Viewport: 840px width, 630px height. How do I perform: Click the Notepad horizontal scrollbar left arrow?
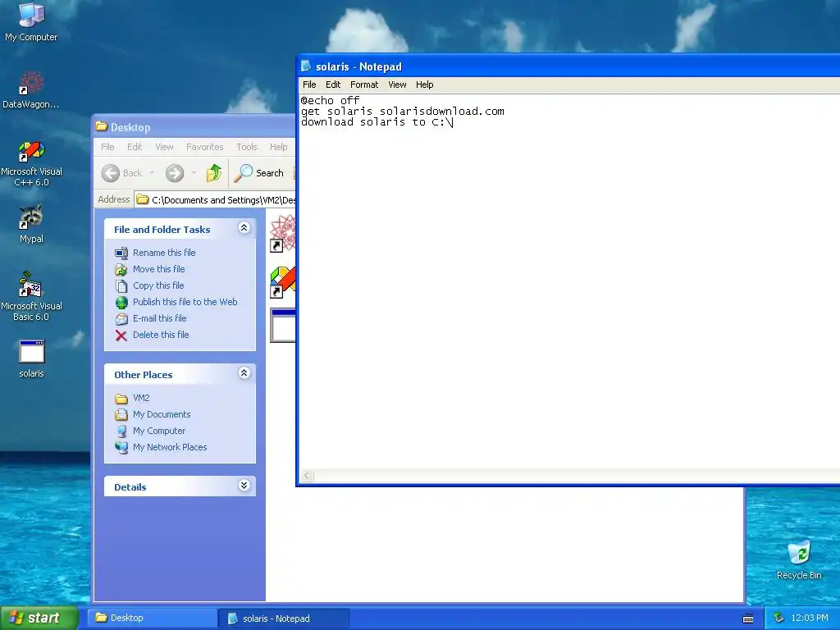(x=307, y=476)
